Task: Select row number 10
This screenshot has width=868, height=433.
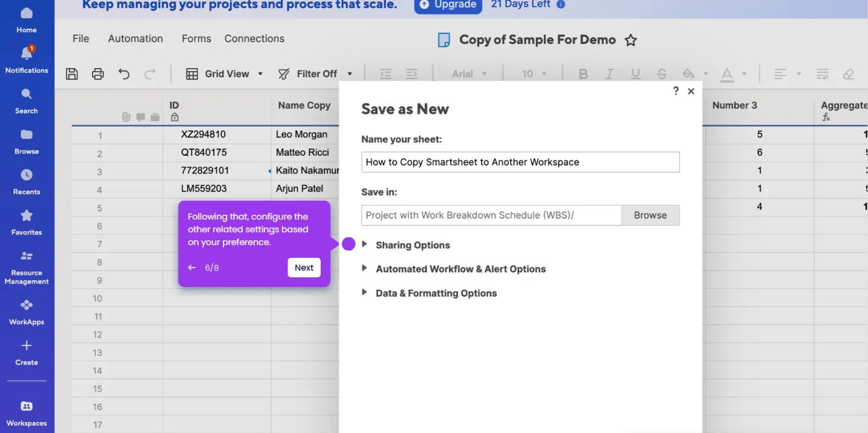Action: pos(97,299)
